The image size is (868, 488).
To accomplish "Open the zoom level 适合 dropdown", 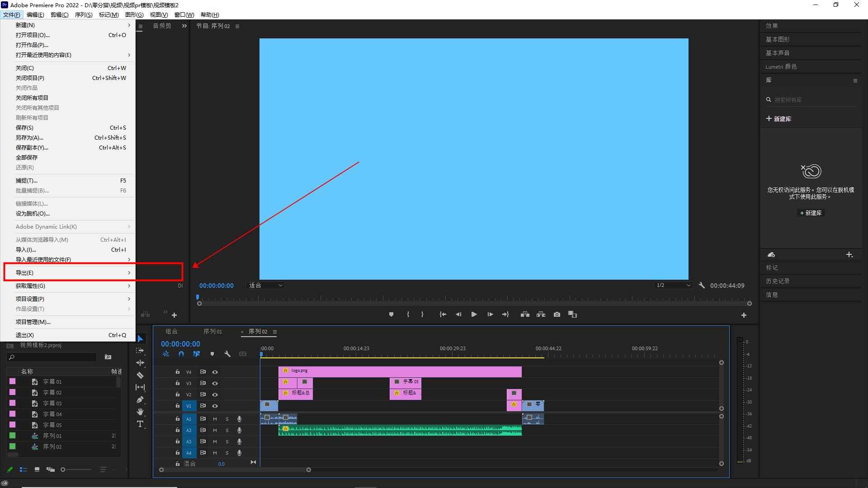I will coord(265,285).
